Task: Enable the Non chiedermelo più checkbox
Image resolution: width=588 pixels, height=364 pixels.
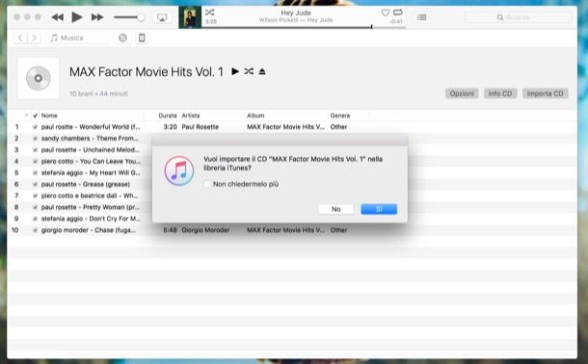Action: coord(207,184)
